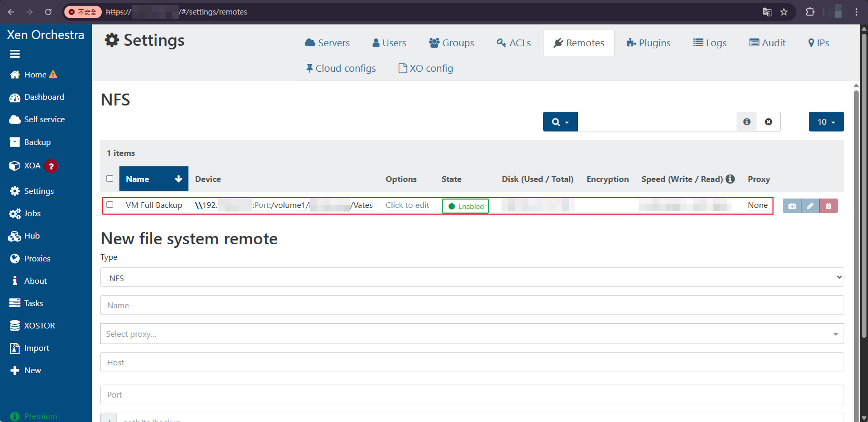This screenshot has height=422, width=868.
Task: Edit the VM Full Backup name text
Action: pyautogui.click(x=154, y=205)
